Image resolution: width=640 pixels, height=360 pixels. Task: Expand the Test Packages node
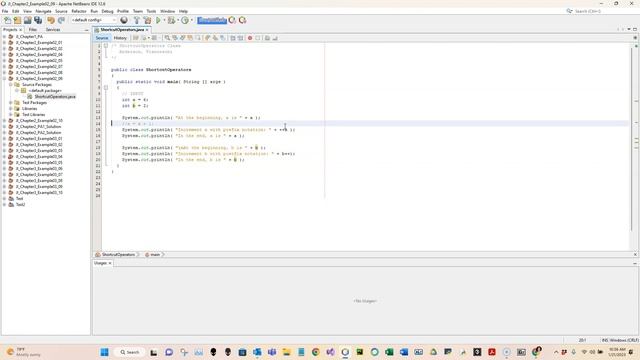pyautogui.click(x=11, y=102)
